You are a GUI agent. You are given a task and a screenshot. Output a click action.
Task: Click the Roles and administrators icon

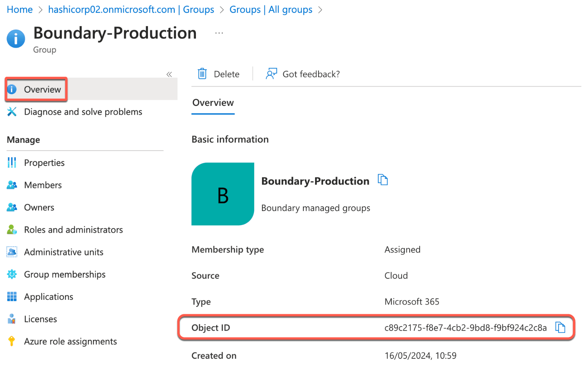[12, 230]
